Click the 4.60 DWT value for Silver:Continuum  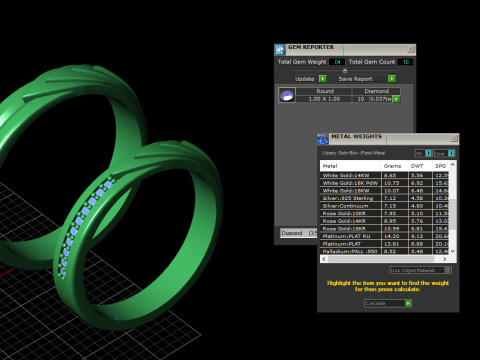420,206
